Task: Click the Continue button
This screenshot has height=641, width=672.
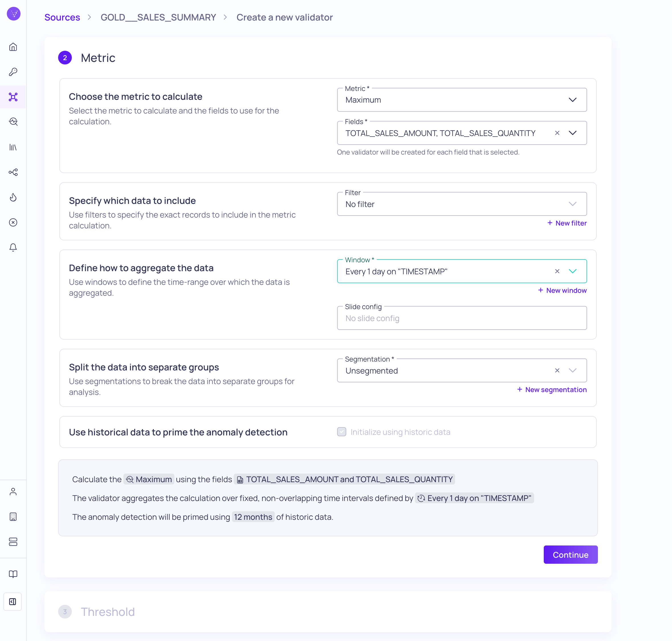Action: coord(570,555)
